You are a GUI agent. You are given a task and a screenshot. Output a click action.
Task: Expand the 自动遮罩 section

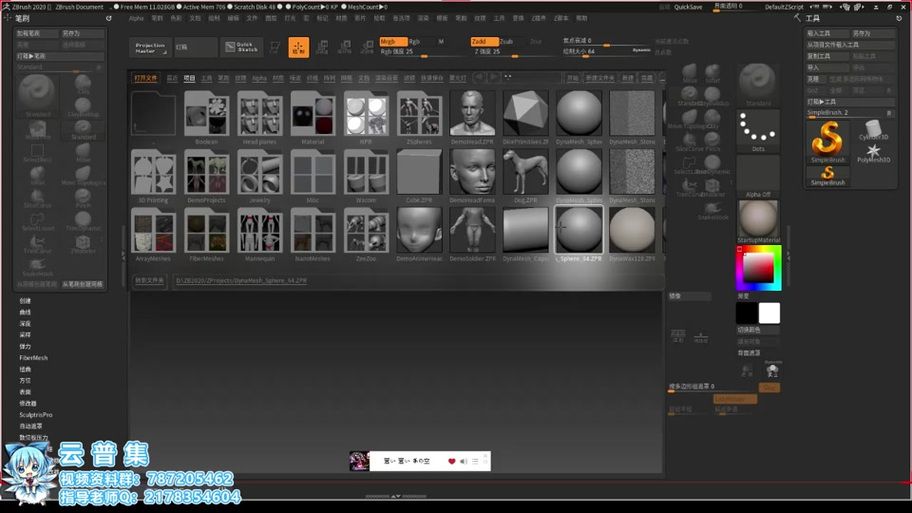click(x=31, y=426)
